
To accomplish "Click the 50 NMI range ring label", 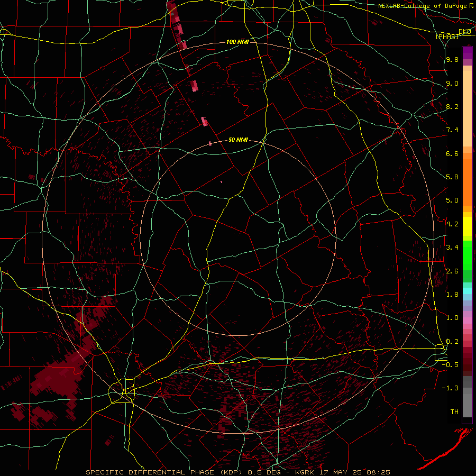I will (238, 140).
